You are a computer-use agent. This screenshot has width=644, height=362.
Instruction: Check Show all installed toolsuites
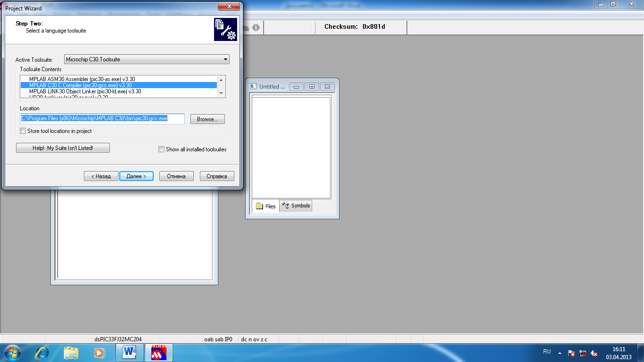(x=162, y=149)
